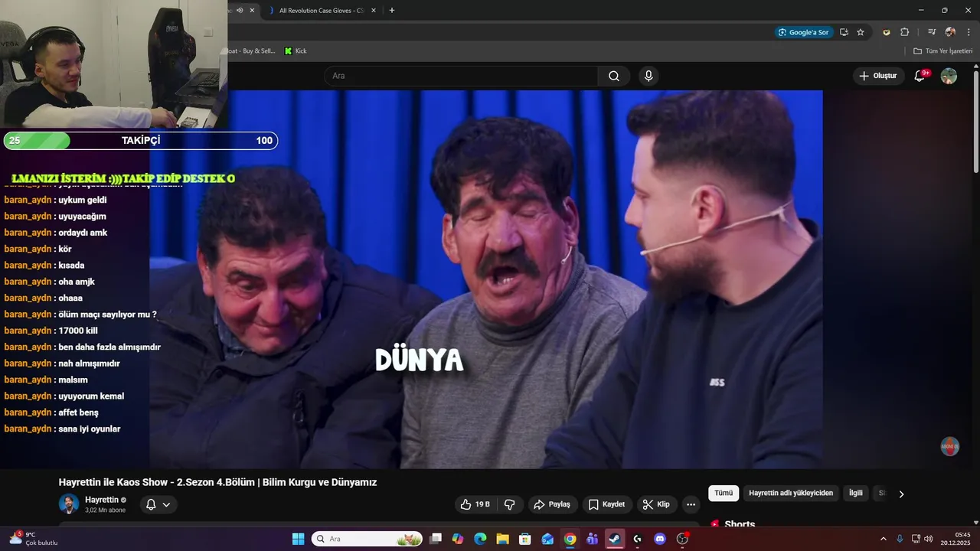The width and height of the screenshot is (980, 551).
Task: Click the YouTube search magnifier button
Action: (614, 76)
